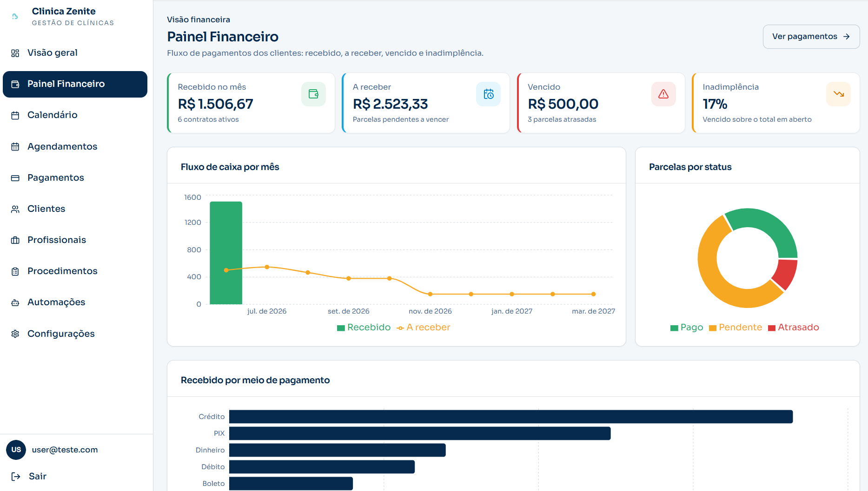Click the mar. de 2027 line point
This screenshot has height=491, width=868.
pyautogui.click(x=594, y=294)
